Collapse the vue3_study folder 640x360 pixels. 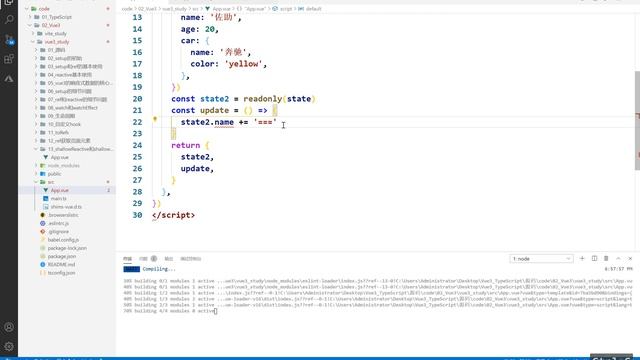pyautogui.click(x=33, y=42)
